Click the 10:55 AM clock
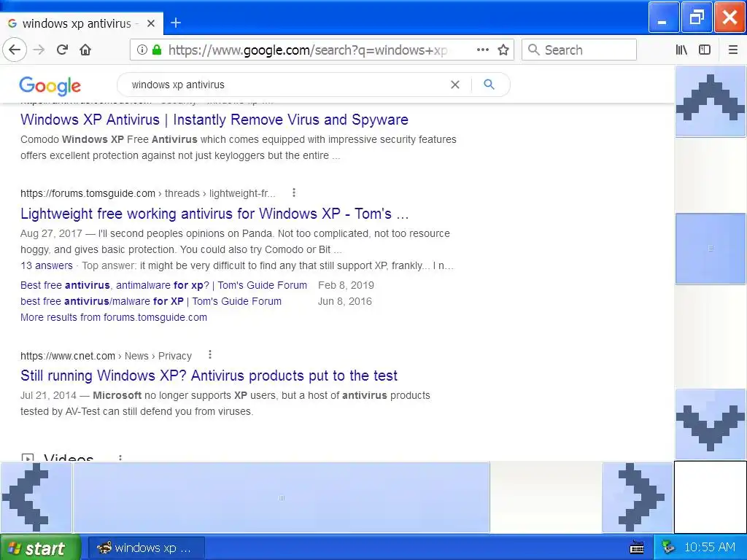The height and width of the screenshot is (560, 747). pyautogui.click(x=709, y=547)
